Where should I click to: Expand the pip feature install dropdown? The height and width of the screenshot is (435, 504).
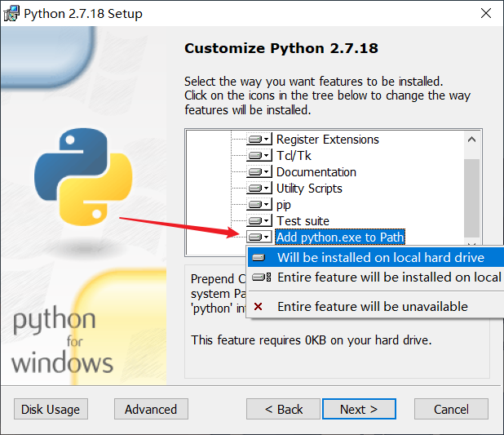(x=259, y=205)
